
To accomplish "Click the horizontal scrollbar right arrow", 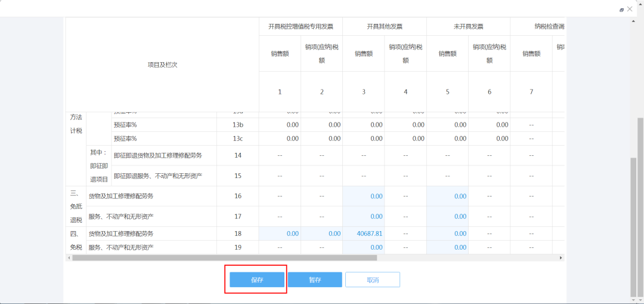I will point(561,257).
